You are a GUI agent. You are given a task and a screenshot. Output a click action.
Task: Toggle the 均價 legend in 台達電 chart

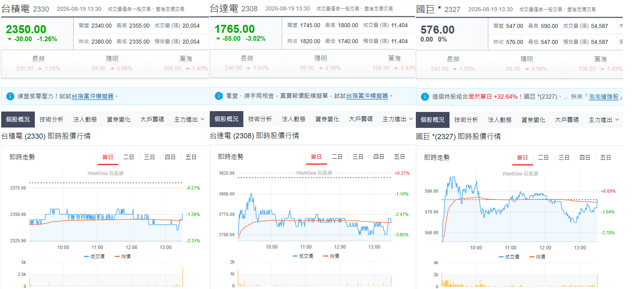(x=331, y=256)
